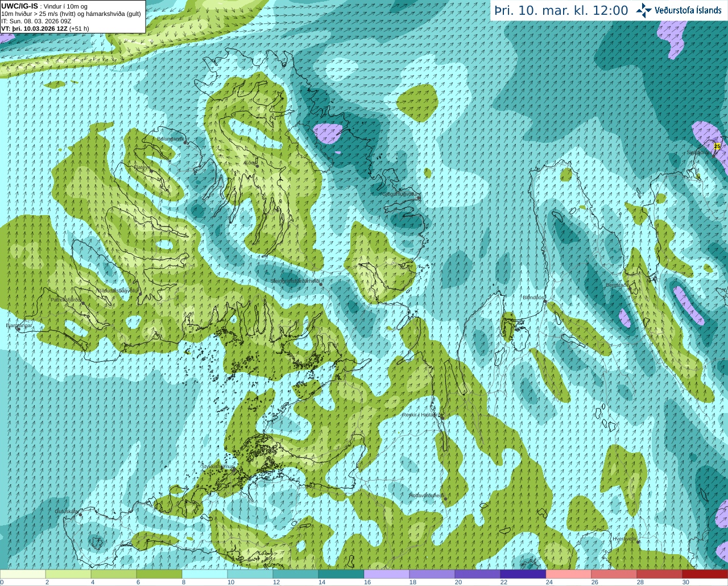Click the Steingrímsfjarðarheiði station dot
This screenshot has width=728, height=586.
(321, 284)
